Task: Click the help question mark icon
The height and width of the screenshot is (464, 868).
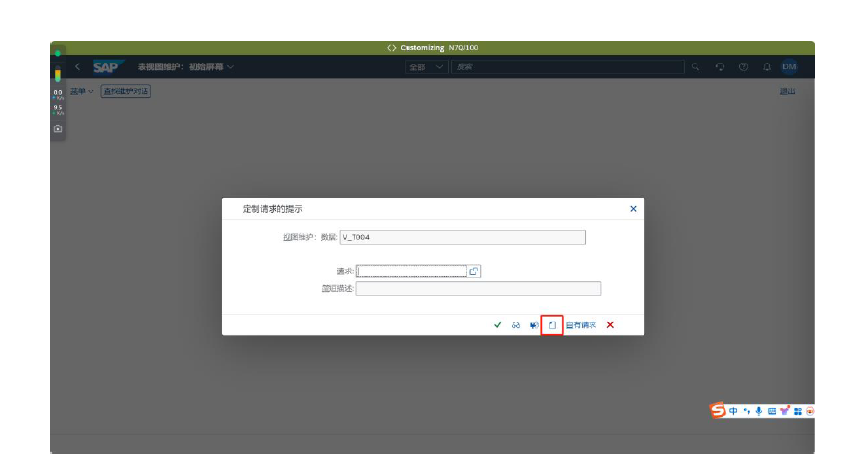Action: [x=743, y=67]
